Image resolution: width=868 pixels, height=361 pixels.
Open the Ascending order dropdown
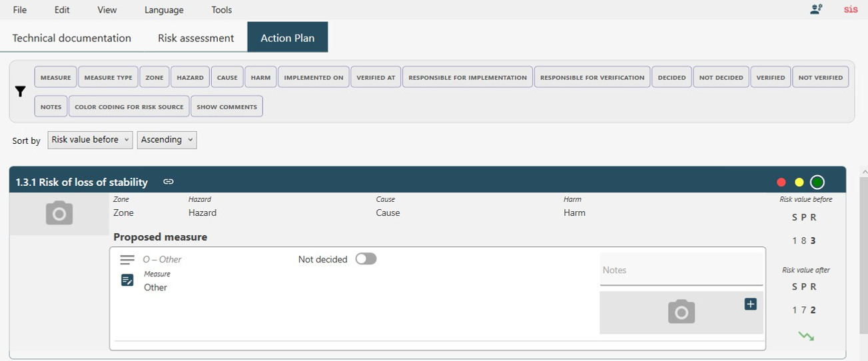(167, 140)
